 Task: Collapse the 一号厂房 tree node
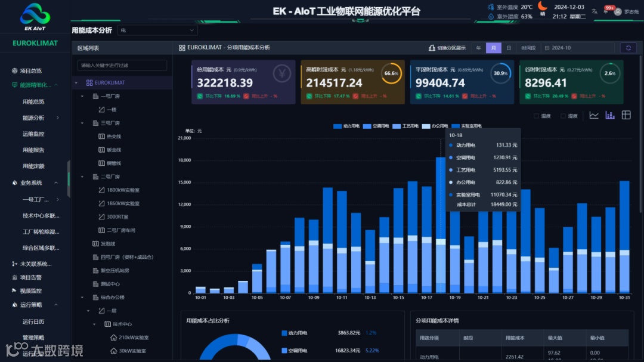82,96
